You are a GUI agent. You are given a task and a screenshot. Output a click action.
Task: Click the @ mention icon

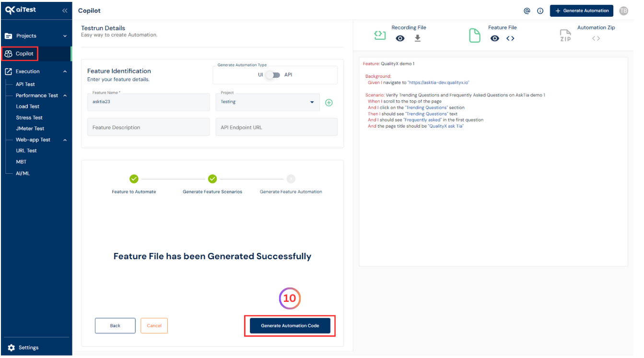click(x=527, y=11)
